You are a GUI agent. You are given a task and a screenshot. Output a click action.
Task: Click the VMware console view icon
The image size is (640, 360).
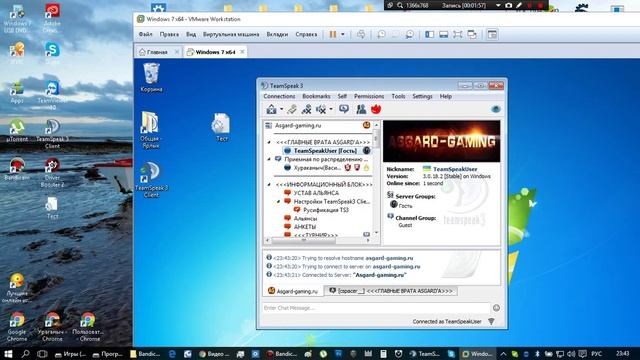click(x=492, y=34)
